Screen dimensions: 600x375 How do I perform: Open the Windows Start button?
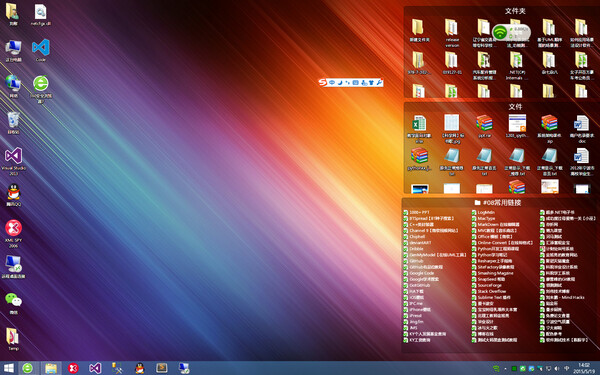tap(8, 368)
